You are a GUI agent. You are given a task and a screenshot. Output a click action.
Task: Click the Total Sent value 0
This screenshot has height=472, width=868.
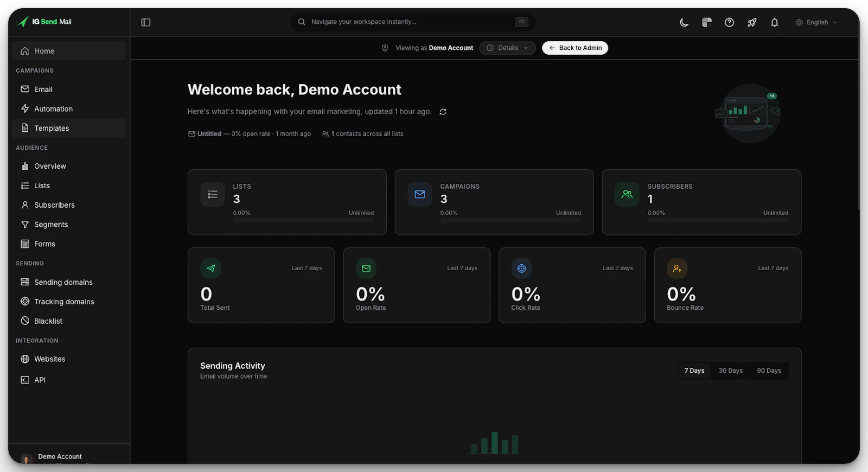206,294
